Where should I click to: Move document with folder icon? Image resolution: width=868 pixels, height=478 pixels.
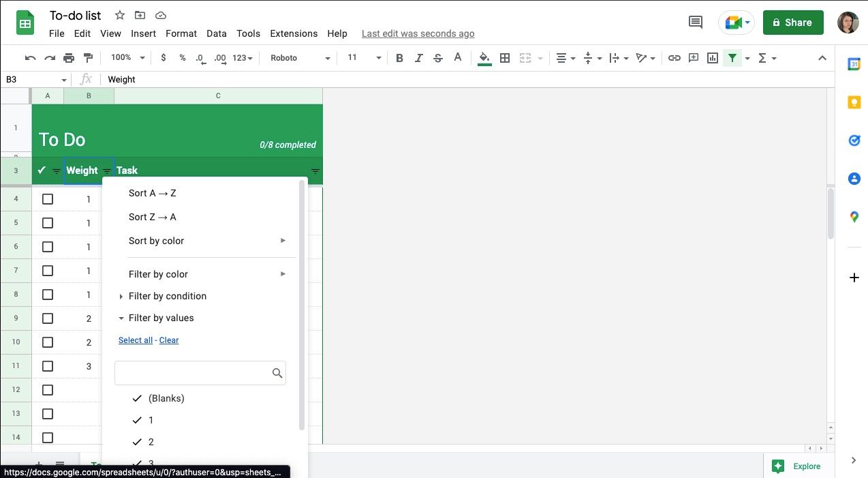[140, 15]
